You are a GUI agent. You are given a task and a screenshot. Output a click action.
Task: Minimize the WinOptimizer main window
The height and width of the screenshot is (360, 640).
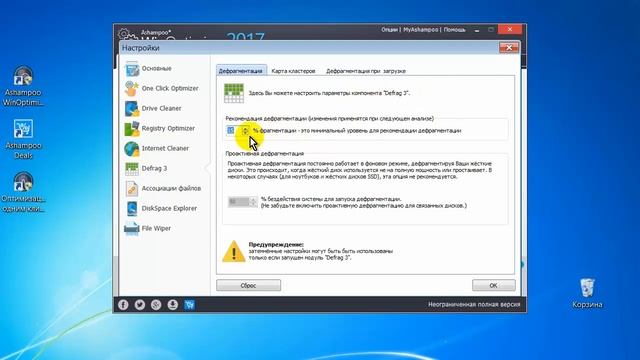point(477,30)
